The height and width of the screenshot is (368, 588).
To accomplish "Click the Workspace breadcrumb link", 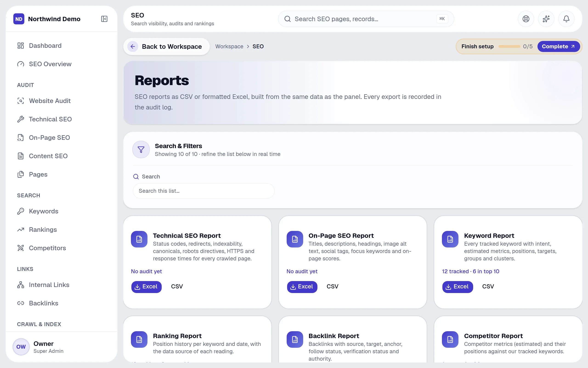I will pyautogui.click(x=229, y=46).
